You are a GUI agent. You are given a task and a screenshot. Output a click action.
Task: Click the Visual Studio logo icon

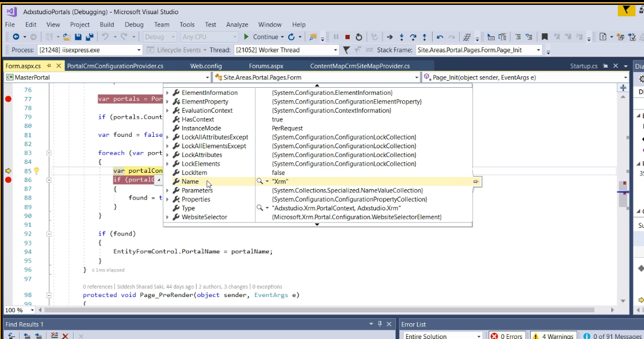point(11,11)
